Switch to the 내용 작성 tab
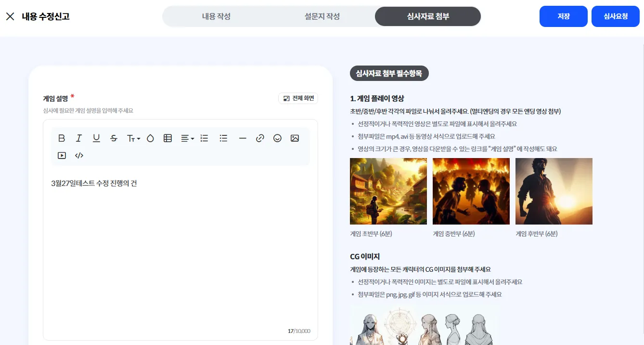The image size is (644, 345). pyautogui.click(x=216, y=16)
